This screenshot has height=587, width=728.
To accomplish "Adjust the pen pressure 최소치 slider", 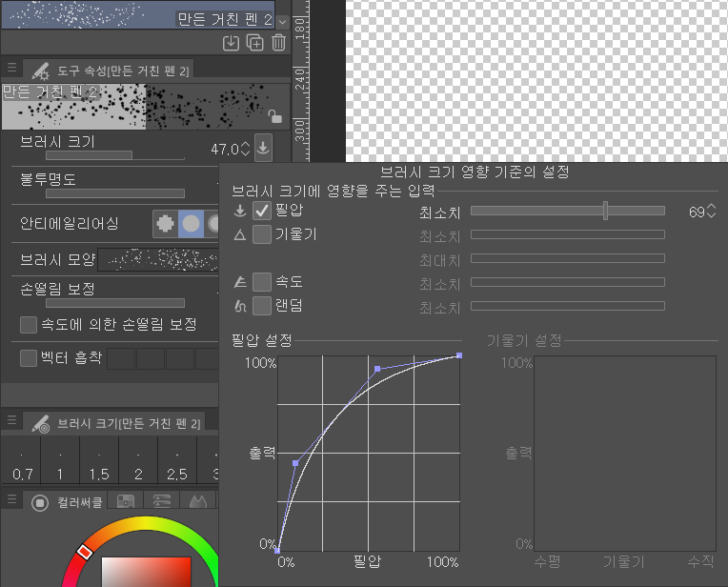I will coord(568,211).
